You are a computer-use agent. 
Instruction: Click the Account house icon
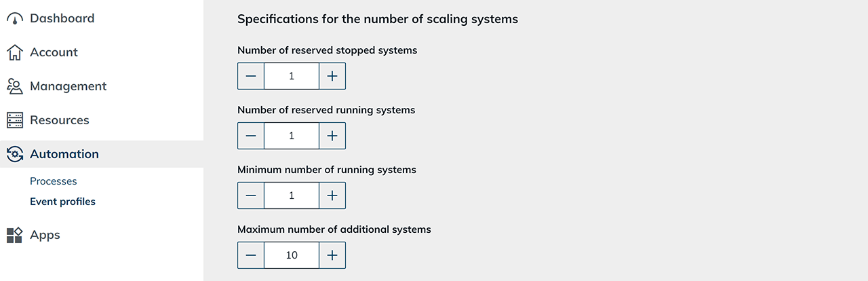click(x=15, y=52)
